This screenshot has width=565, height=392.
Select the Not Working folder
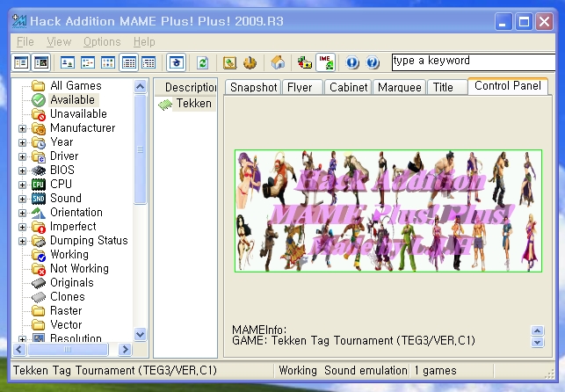click(x=79, y=268)
